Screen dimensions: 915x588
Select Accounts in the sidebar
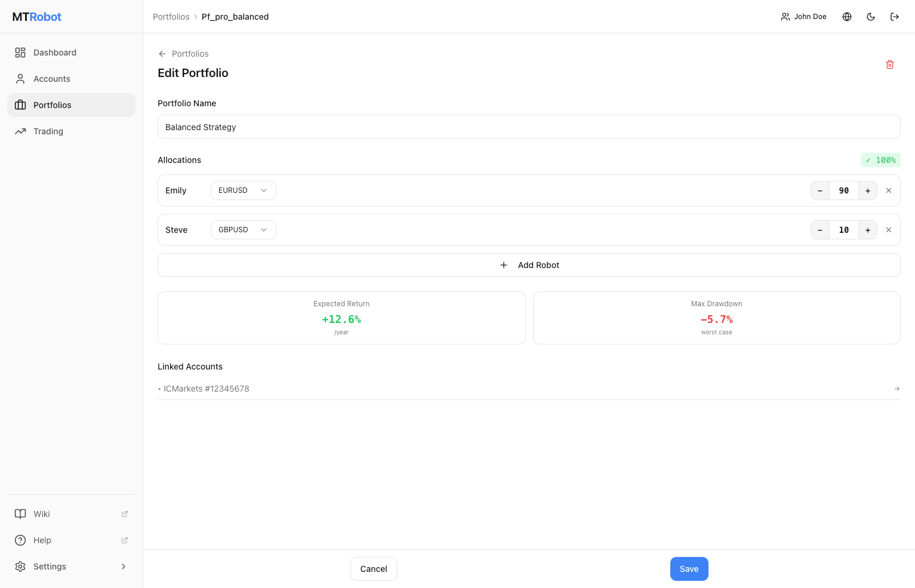pyautogui.click(x=20, y=78)
